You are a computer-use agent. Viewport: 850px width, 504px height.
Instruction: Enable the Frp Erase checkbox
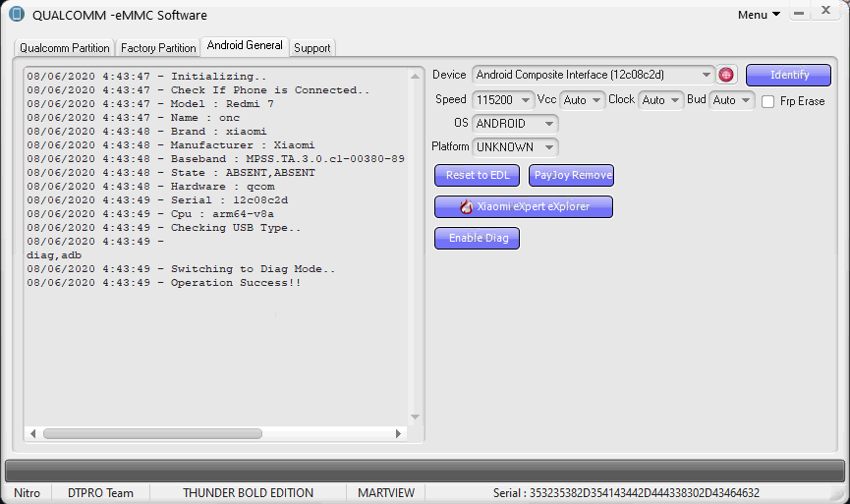pyautogui.click(x=767, y=101)
